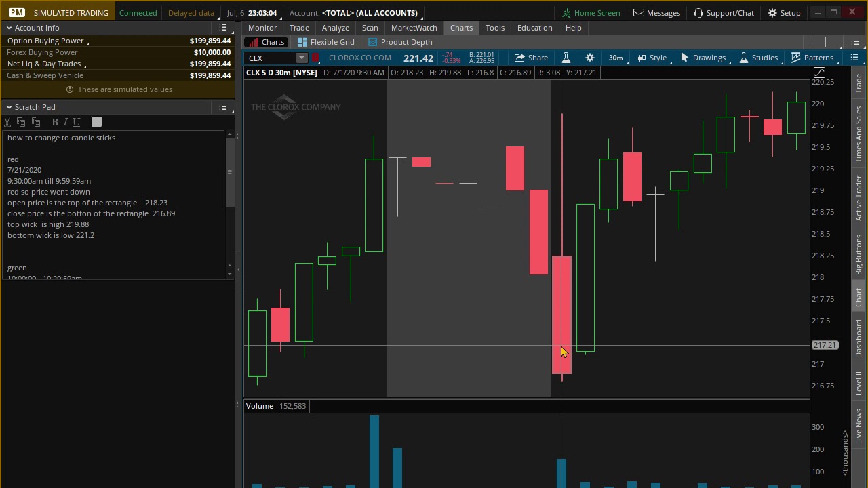Open the Flexible Grid subtab
Screen dimensions: 868x488
[326, 42]
